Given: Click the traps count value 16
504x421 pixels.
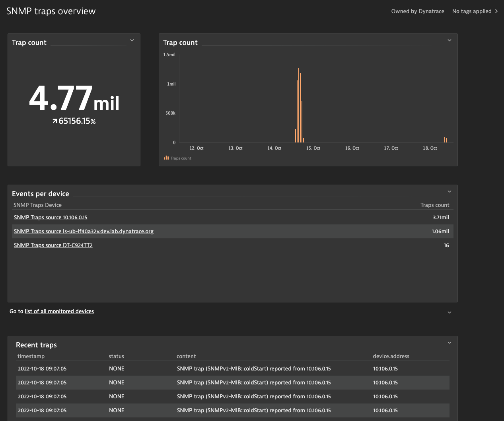Looking at the screenshot, I should click(x=446, y=245).
